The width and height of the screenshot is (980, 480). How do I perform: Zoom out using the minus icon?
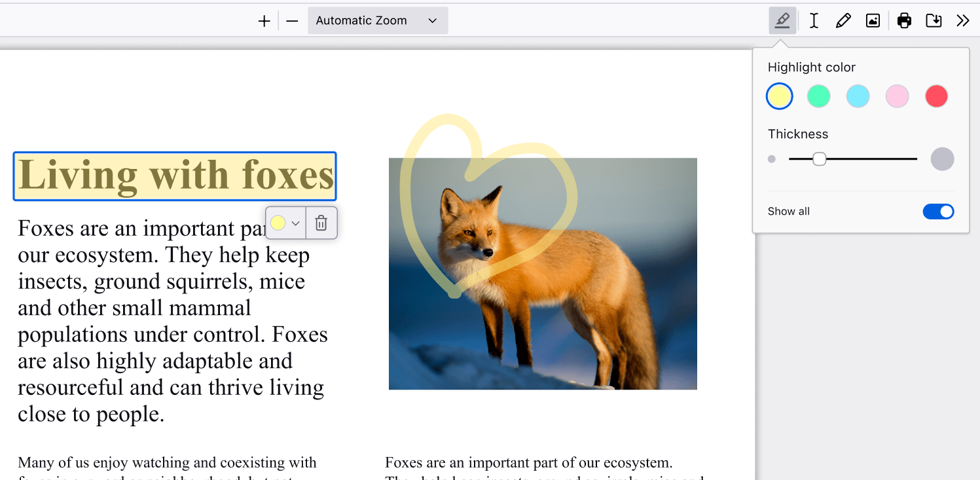tap(292, 20)
